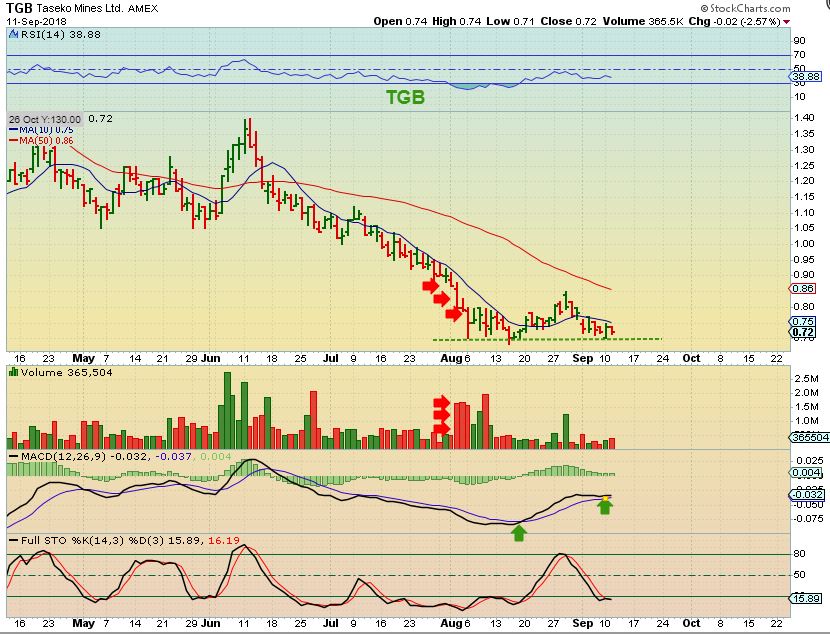830x634 pixels.
Task: Click the 1.40 price axis label
Action: [x=804, y=118]
